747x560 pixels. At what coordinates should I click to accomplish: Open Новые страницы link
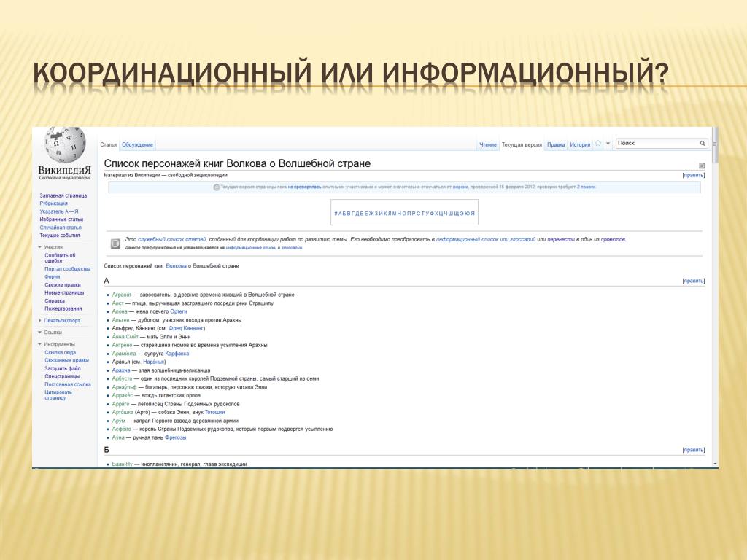(64, 293)
